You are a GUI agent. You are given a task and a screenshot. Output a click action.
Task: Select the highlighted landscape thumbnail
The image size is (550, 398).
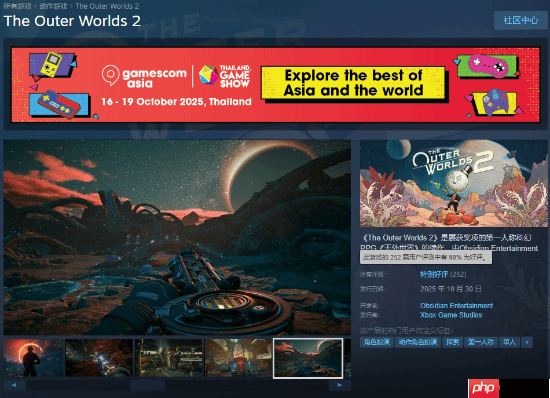(x=308, y=358)
